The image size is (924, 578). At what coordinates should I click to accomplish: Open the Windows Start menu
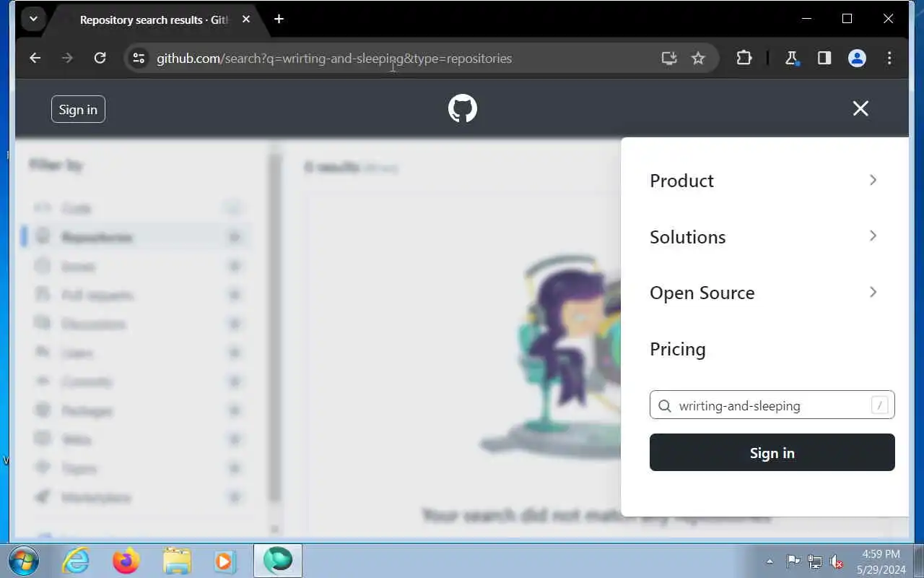(23, 561)
